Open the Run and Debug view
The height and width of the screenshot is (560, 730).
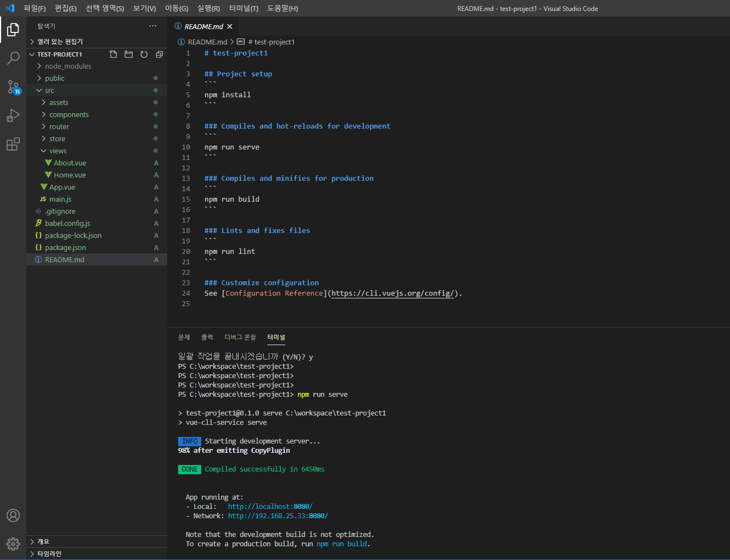pyautogui.click(x=13, y=115)
